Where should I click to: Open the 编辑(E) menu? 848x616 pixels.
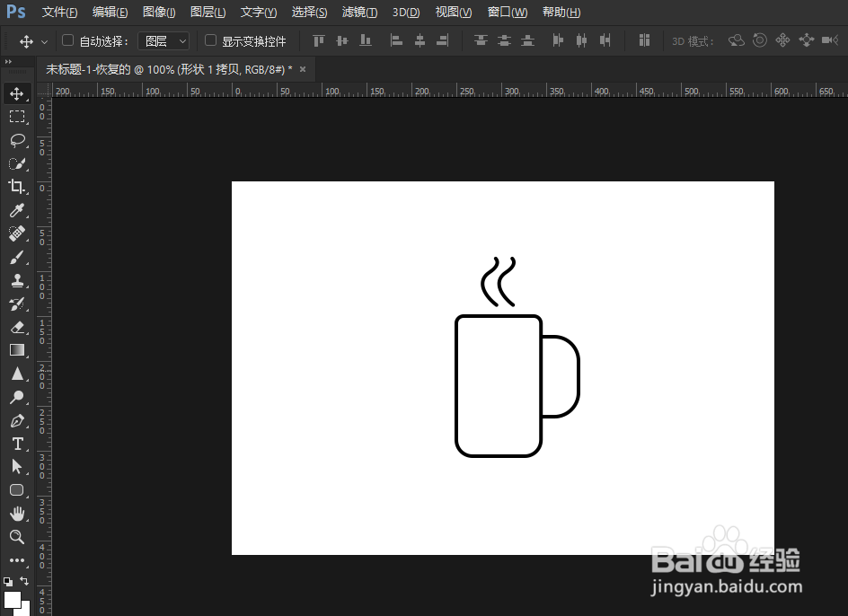point(110,12)
